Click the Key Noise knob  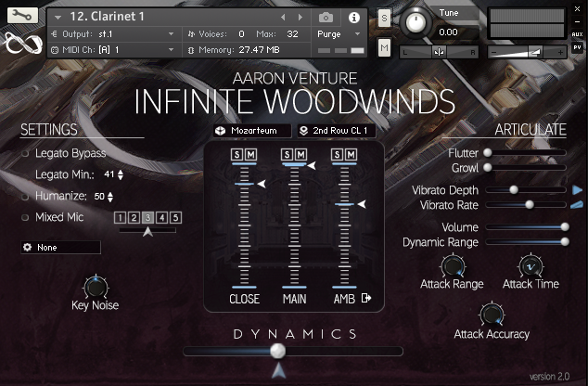click(95, 287)
